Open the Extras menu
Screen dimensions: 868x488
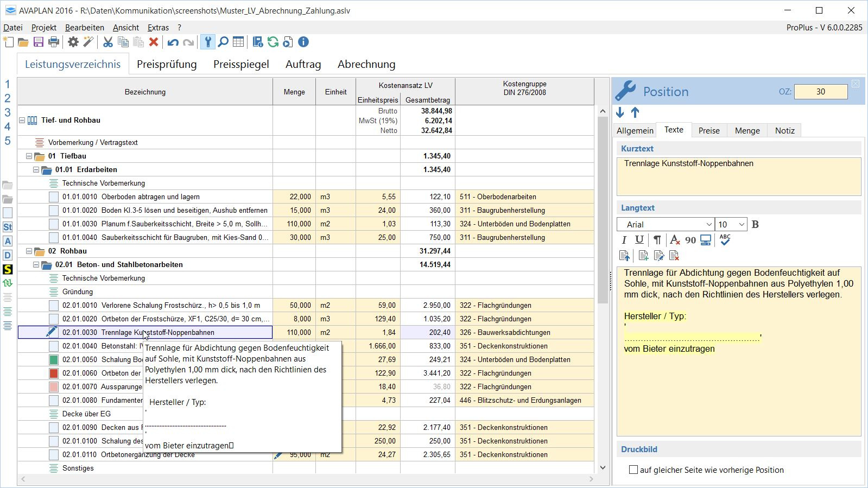click(158, 28)
